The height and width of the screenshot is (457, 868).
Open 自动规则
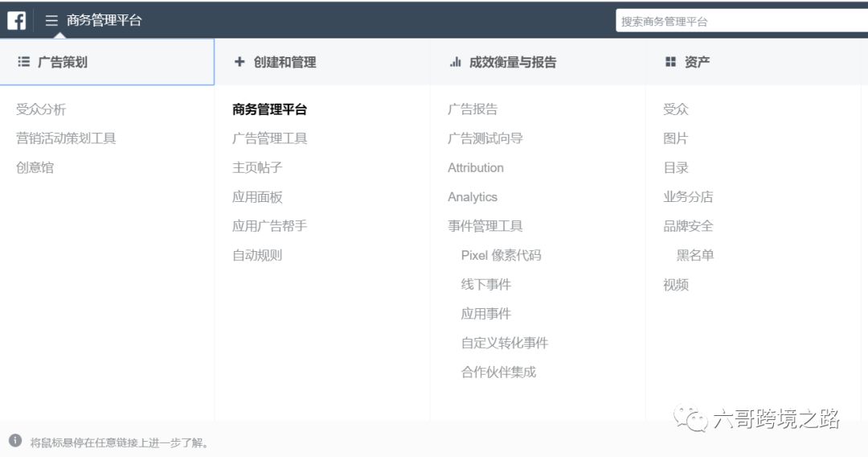[x=257, y=255]
